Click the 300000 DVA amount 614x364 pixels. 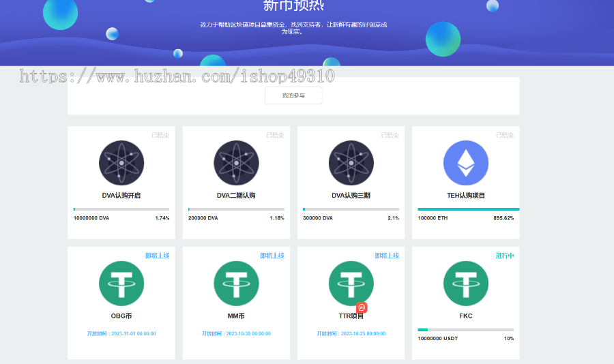317,218
